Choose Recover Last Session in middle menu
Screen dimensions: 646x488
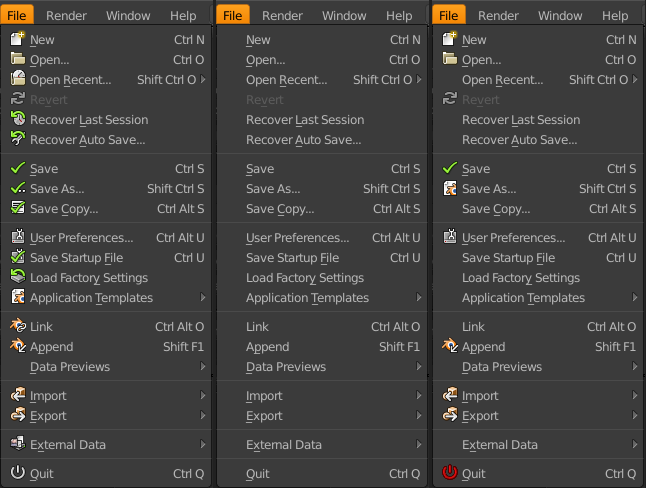click(322, 120)
